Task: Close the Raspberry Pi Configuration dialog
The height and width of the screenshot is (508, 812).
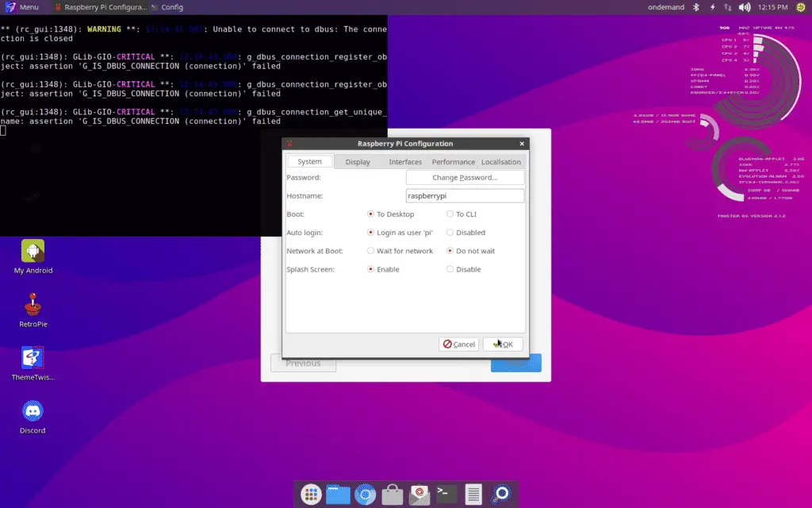Action: pos(522,144)
